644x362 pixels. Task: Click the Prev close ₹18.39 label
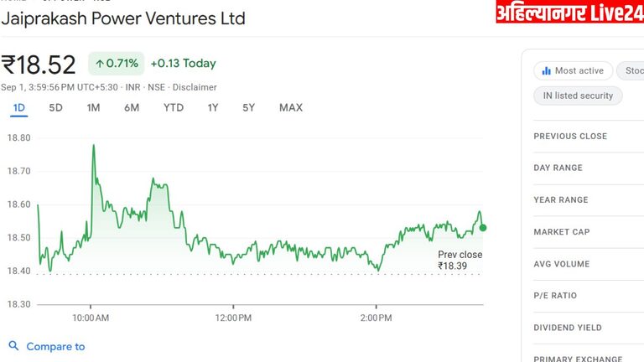(x=460, y=260)
